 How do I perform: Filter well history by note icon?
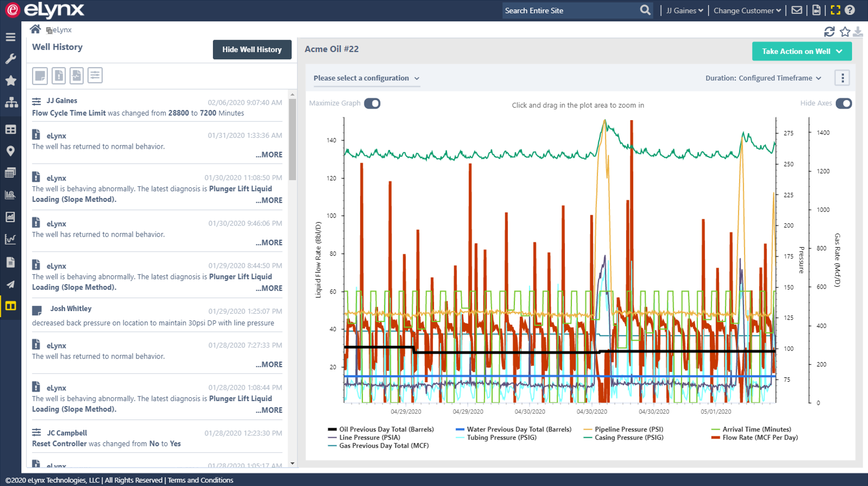[x=40, y=76]
